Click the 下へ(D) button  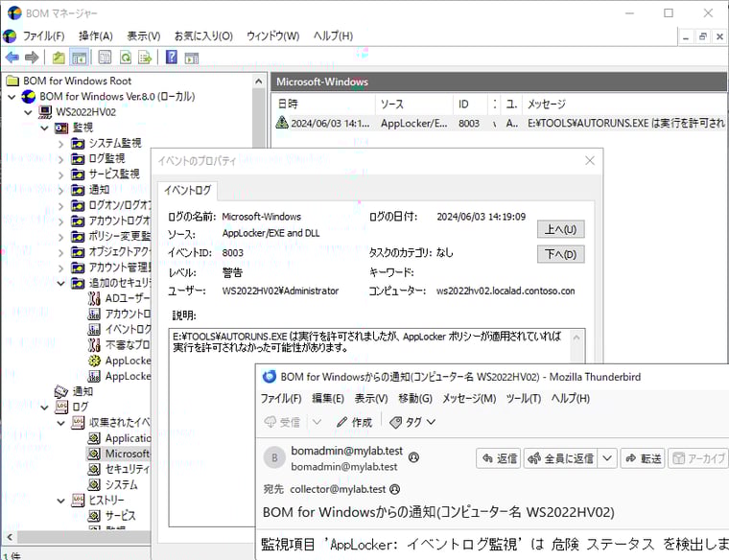tap(561, 254)
